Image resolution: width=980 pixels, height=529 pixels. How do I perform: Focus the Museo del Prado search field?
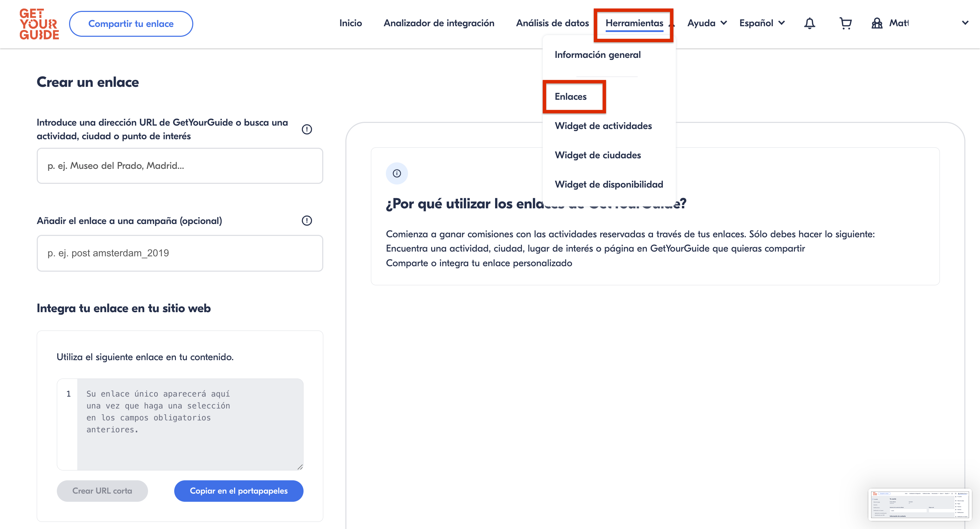(180, 166)
